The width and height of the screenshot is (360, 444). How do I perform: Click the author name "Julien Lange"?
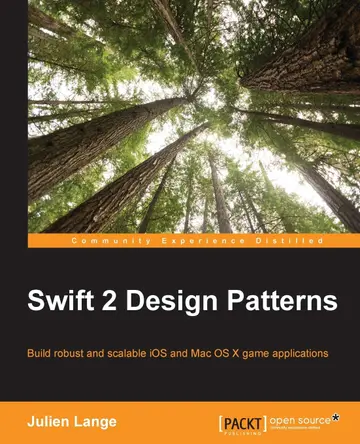tap(72, 422)
